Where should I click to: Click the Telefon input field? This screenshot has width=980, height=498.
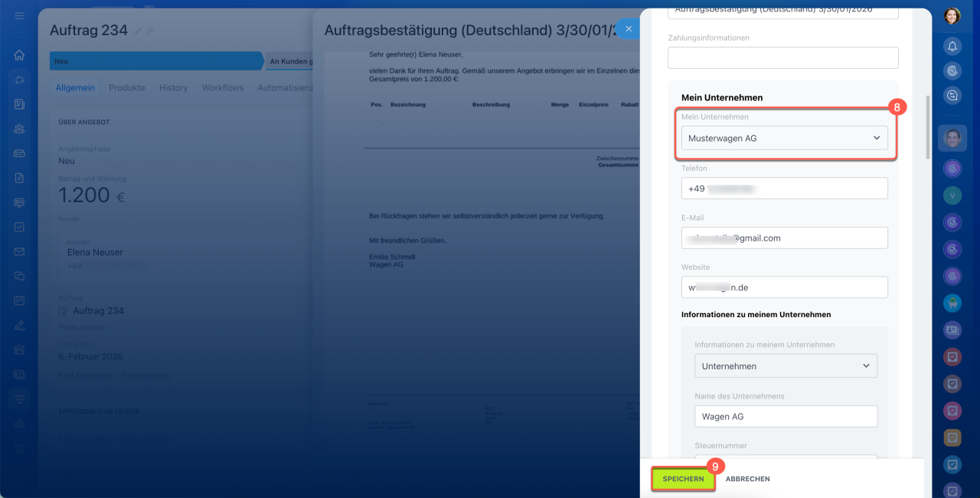(x=785, y=188)
